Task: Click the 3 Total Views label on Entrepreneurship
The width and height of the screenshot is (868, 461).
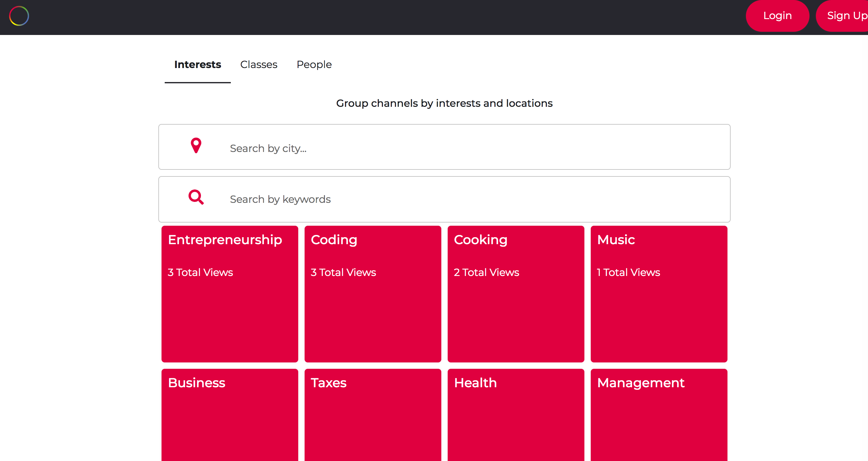Action: [200, 272]
